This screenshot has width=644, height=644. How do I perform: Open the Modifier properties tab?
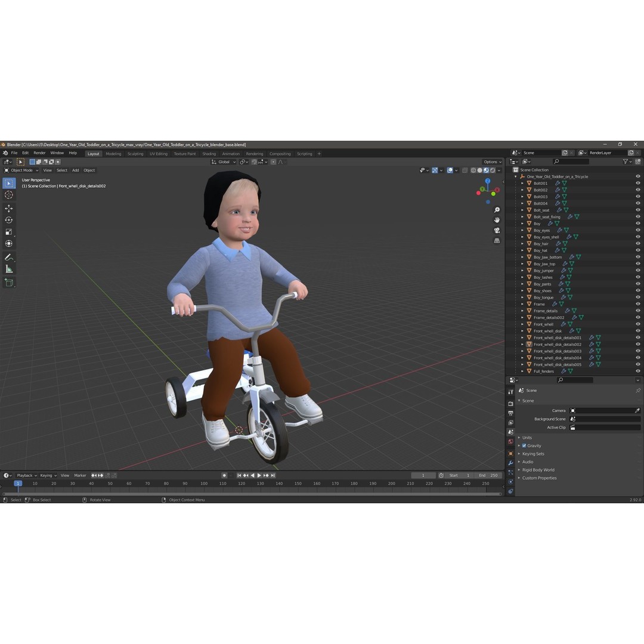[x=510, y=463]
